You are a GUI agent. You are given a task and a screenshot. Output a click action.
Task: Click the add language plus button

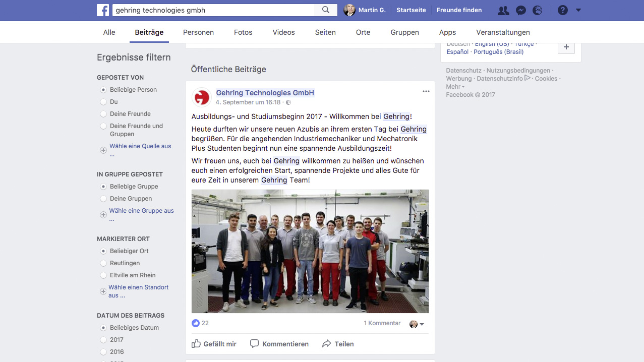click(566, 47)
